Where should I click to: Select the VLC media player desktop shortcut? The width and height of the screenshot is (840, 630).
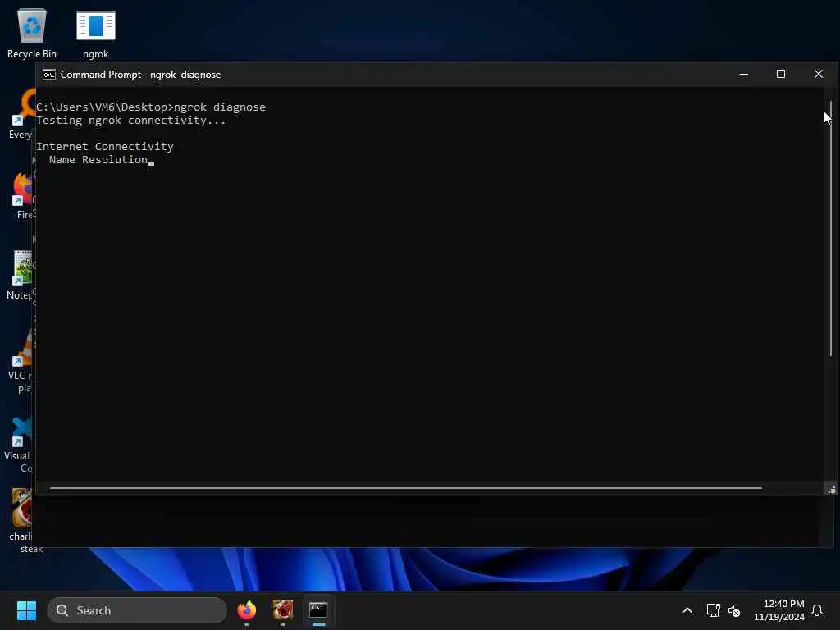coord(21,362)
